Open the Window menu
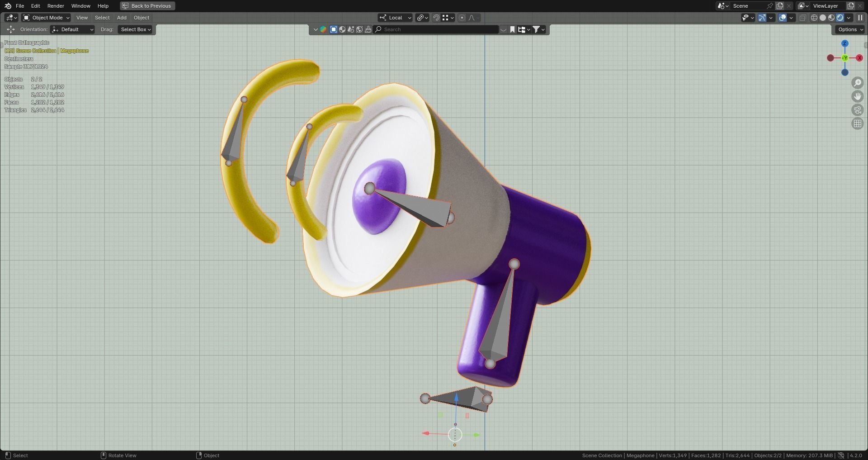The height and width of the screenshot is (460, 868). [x=81, y=6]
